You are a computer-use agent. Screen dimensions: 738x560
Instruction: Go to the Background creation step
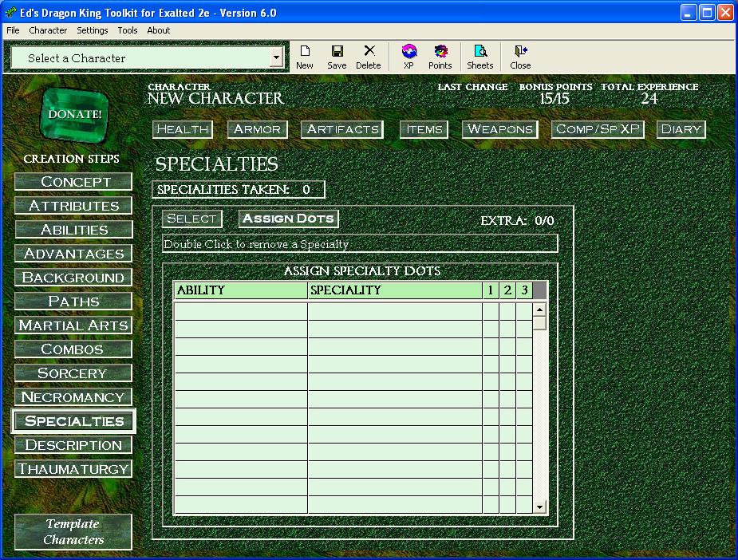(x=73, y=278)
